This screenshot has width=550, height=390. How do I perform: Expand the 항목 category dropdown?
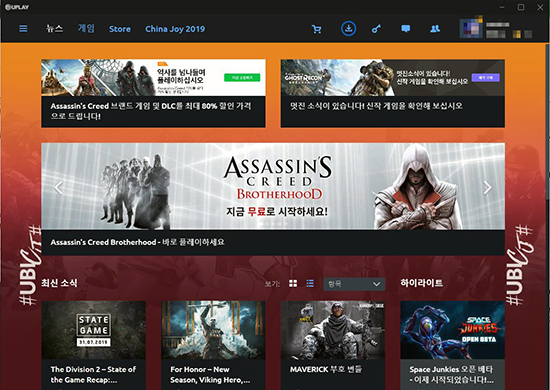pyautogui.click(x=354, y=284)
